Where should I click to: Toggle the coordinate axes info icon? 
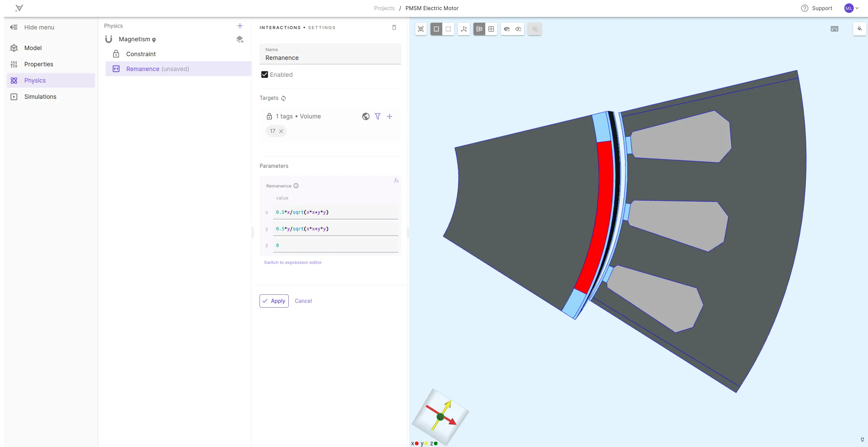click(x=464, y=29)
